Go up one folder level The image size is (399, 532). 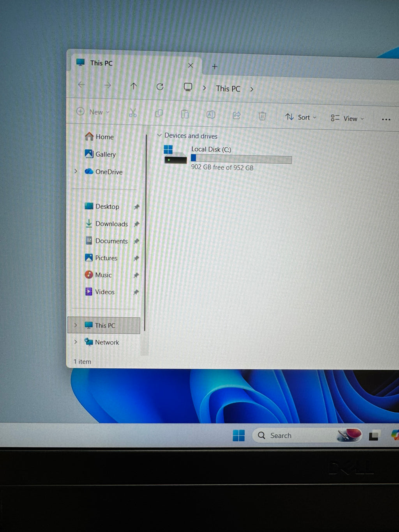(134, 86)
